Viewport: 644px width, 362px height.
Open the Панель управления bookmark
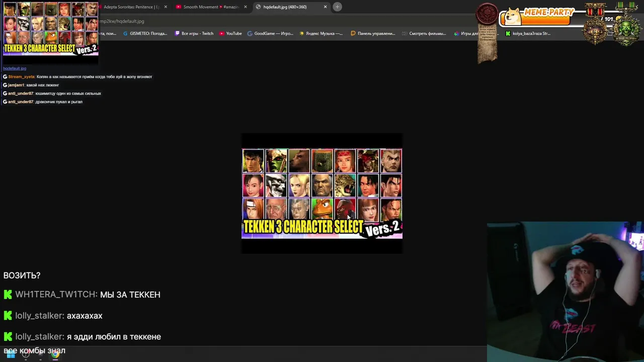point(373,34)
